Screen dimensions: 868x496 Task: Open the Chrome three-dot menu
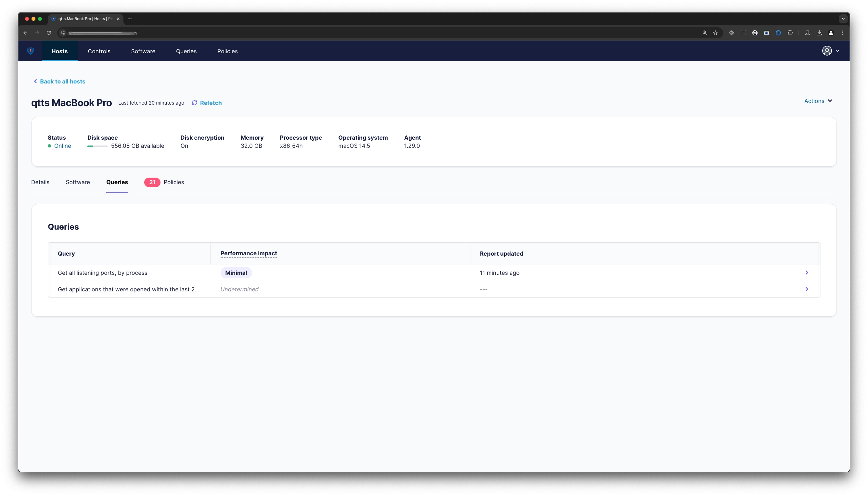[842, 33]
